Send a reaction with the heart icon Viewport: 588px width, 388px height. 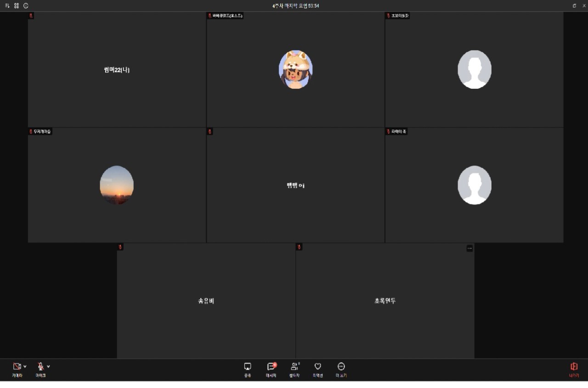pyautogui.click(x=317, y=366)
